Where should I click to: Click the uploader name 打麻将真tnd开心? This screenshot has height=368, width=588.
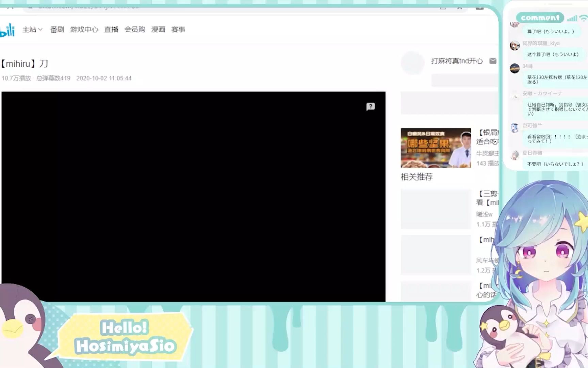[457, 61]
